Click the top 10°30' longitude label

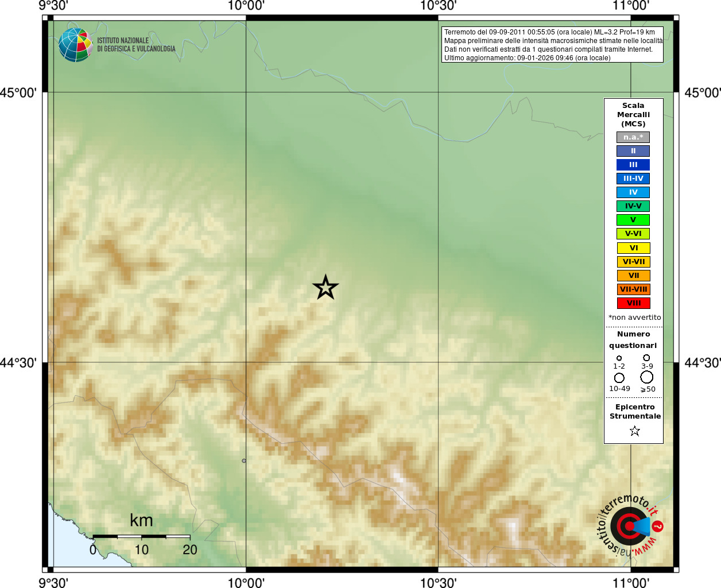438,6
